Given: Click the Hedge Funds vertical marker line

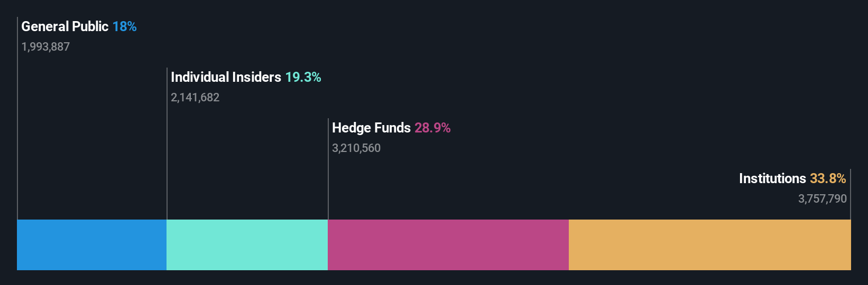Looking at the screenshot, I should [x=328, y=169].
